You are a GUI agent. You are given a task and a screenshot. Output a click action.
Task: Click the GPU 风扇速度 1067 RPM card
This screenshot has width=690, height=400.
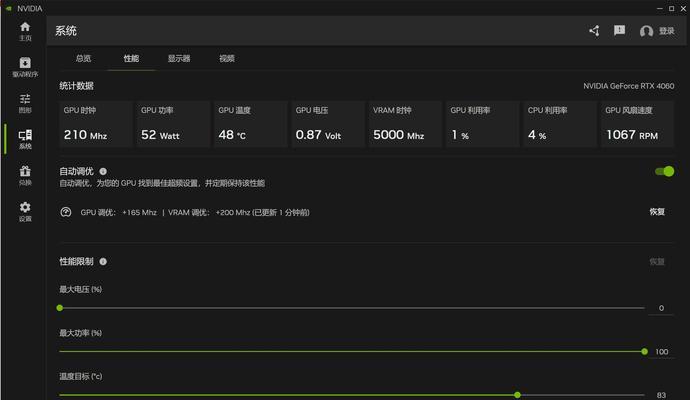[x=637, y=124]
